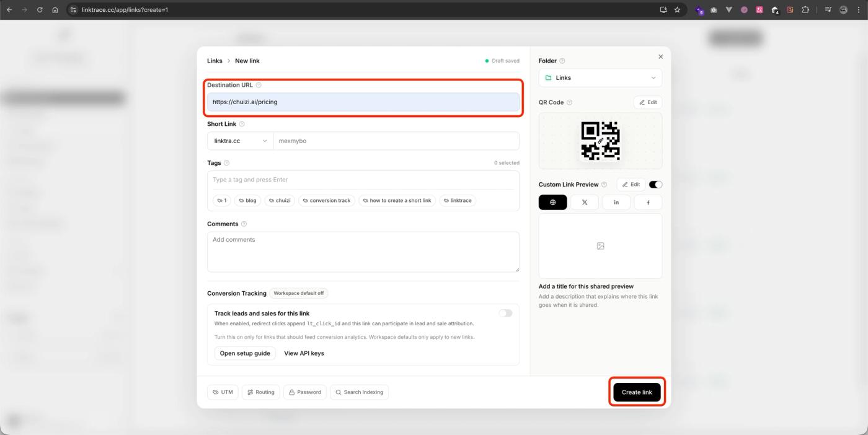Enable Track leads and sales for this link
This screenshot has height=435, width=868.
[505, 313]
